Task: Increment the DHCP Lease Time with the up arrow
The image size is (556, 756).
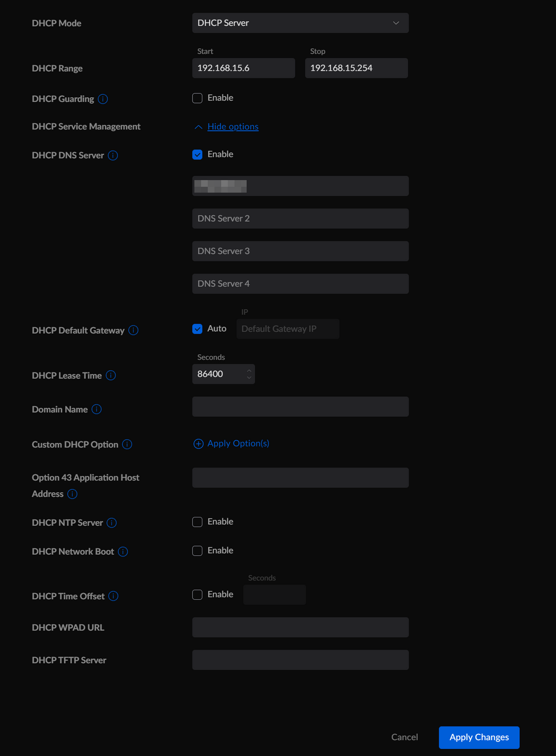Action: pos(249,370)
